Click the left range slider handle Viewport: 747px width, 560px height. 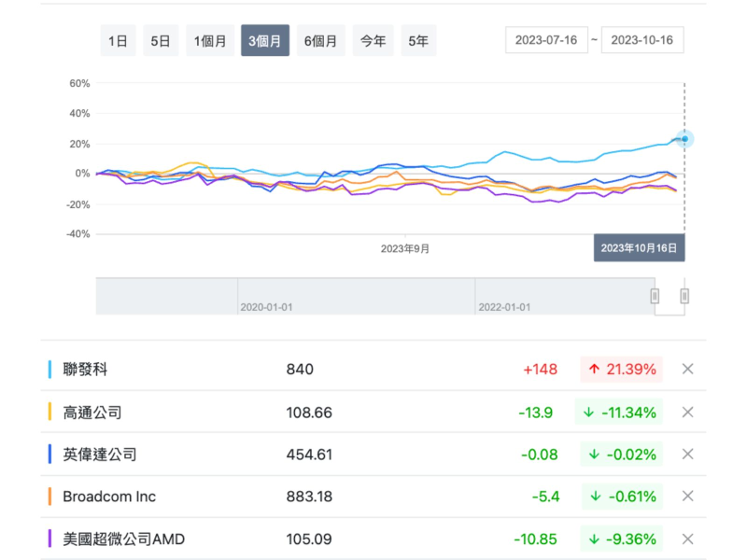[655, 296]
